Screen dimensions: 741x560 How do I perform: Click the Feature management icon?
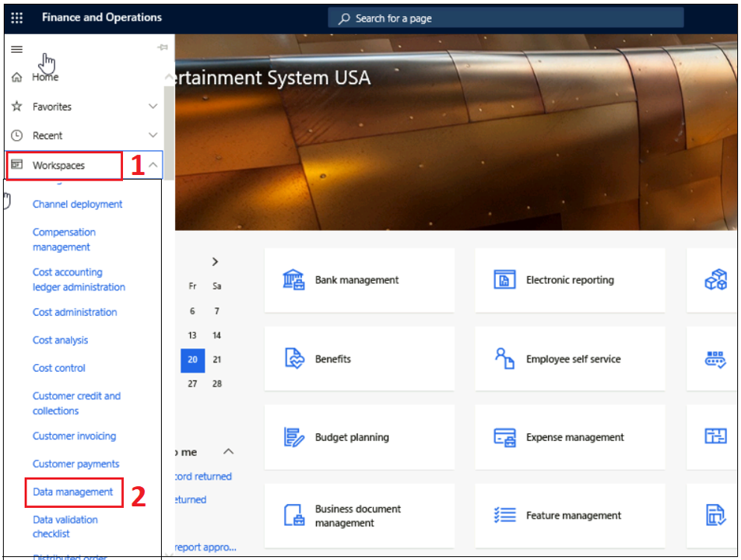pyautogui.click(x=504, y=515)
